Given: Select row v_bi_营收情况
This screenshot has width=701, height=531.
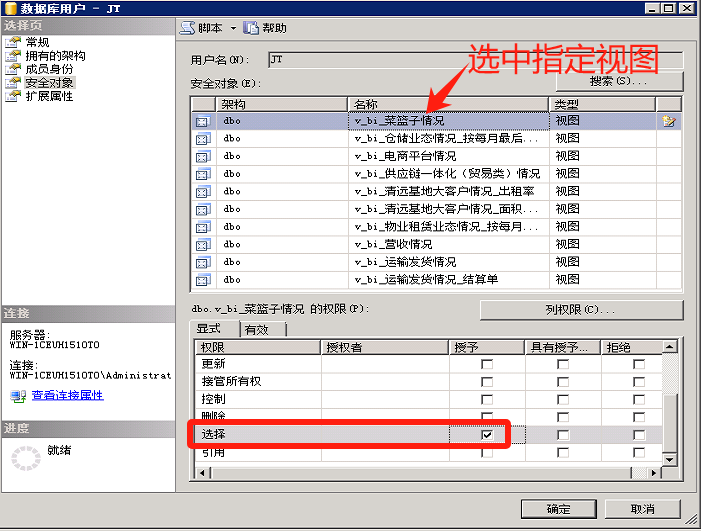Looking at the screenshot, I should pyautogui.click(x=436, y=245).
